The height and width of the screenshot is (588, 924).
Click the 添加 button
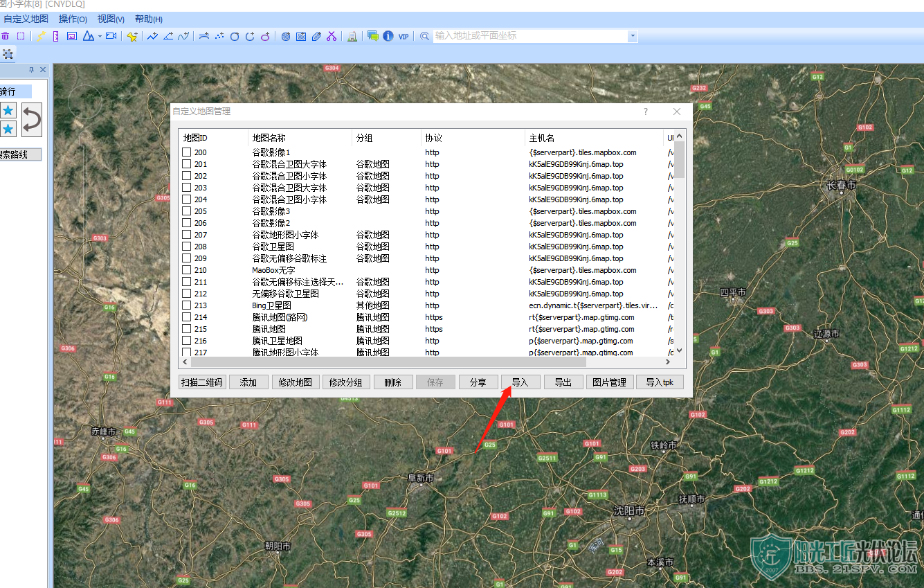point(248,382)
